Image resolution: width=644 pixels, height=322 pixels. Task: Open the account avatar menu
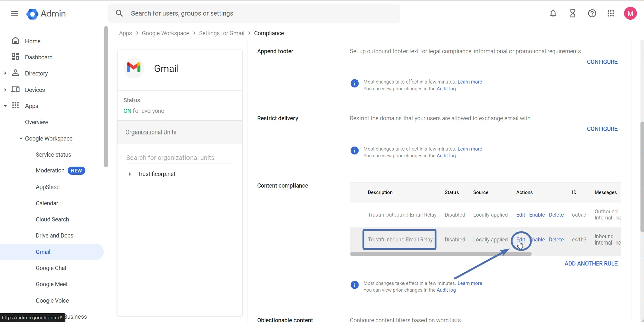(x=630, y=13)
